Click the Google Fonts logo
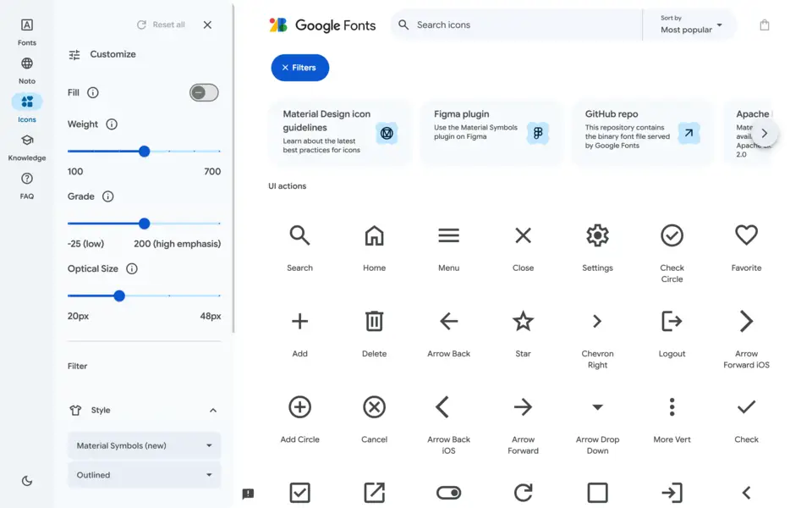Viewport: 812px width, 508px height. click(322, 25)
